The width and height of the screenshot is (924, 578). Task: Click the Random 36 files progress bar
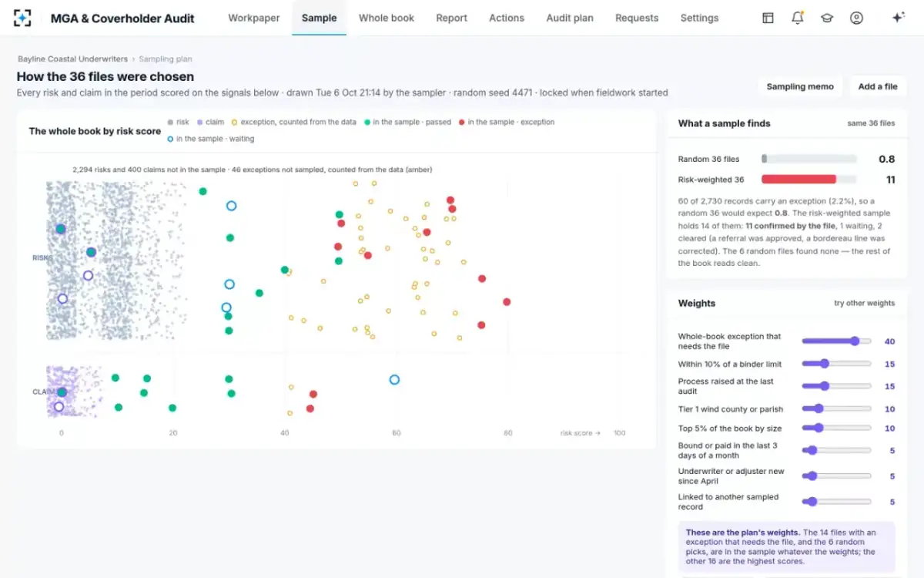click(x=808, y=159)
